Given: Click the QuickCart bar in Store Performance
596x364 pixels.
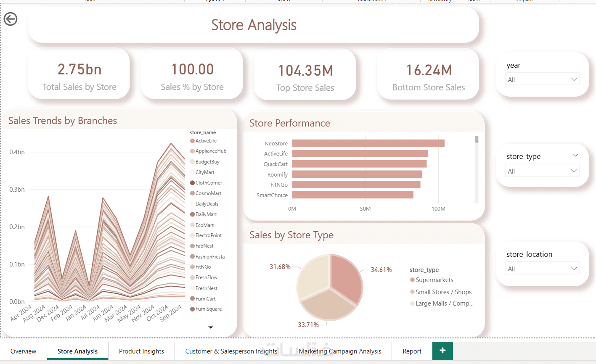Looking at the screenshot, I should [359, 164].
